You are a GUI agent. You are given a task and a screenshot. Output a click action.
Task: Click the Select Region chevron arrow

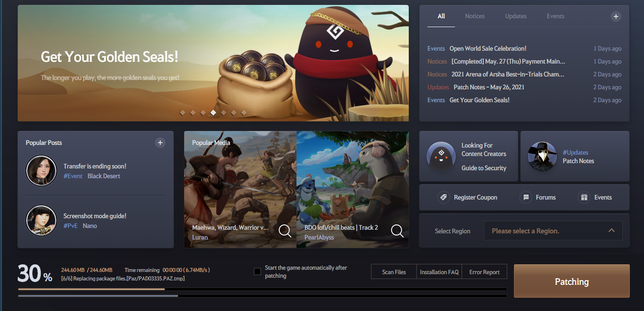(611, 231)
